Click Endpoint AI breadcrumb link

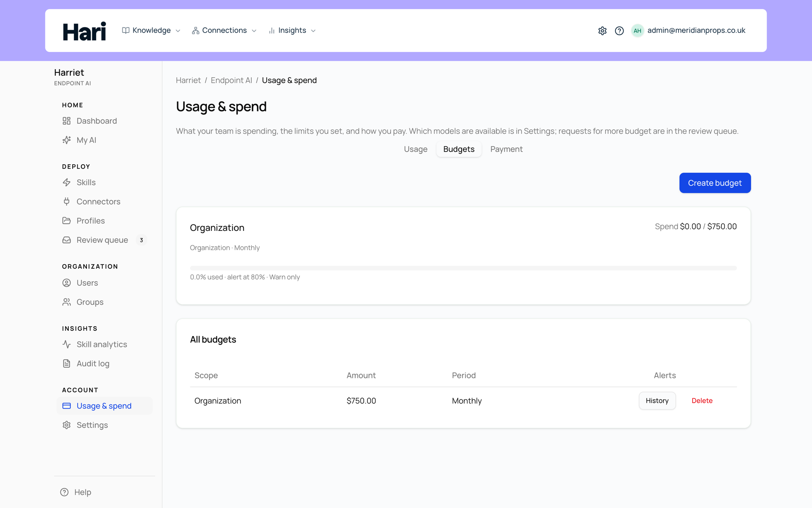click(x=231, y=80)
